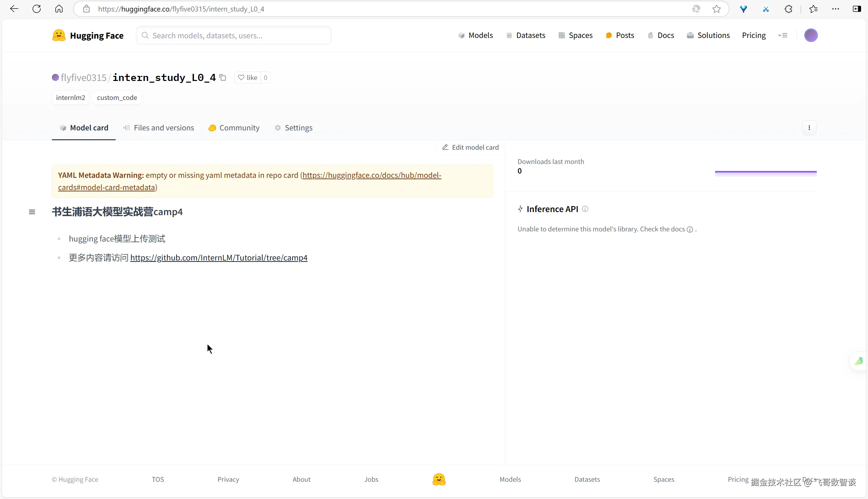Click the browser refresh icon
868x499 pixels.
[x=37, y=9]
